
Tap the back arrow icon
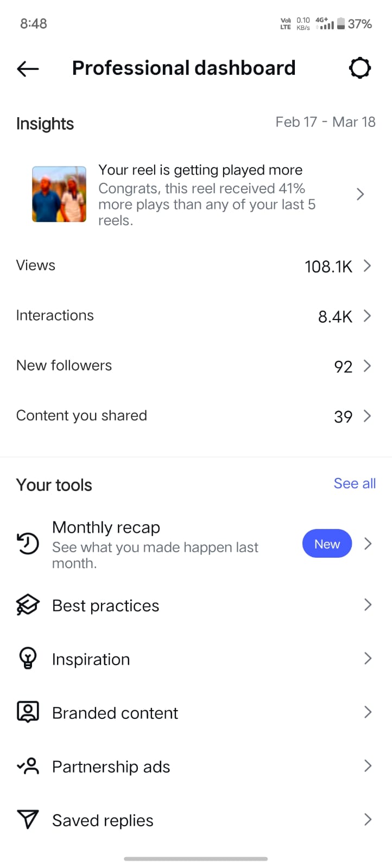pyautogui.click(x=28, y=68)
